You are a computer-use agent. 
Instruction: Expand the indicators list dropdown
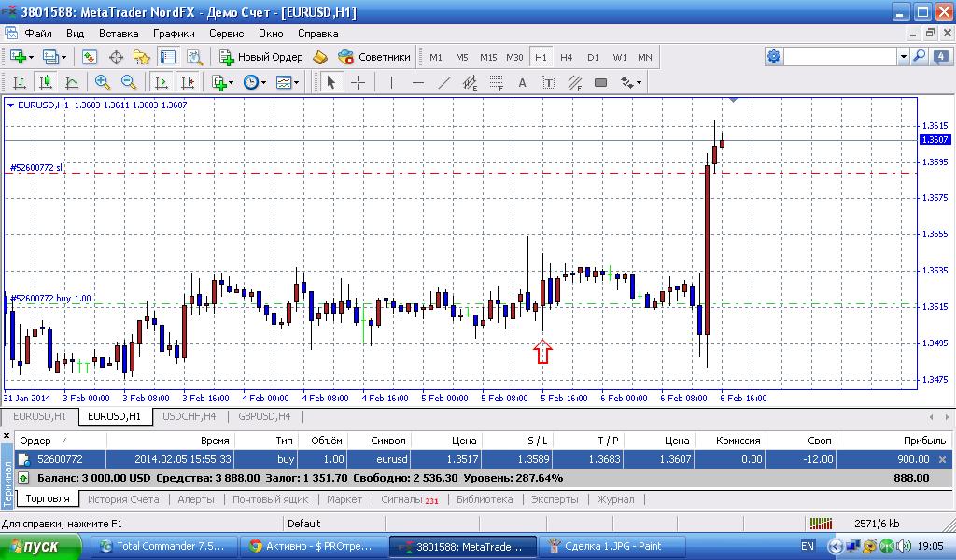[x=232, y=82]
